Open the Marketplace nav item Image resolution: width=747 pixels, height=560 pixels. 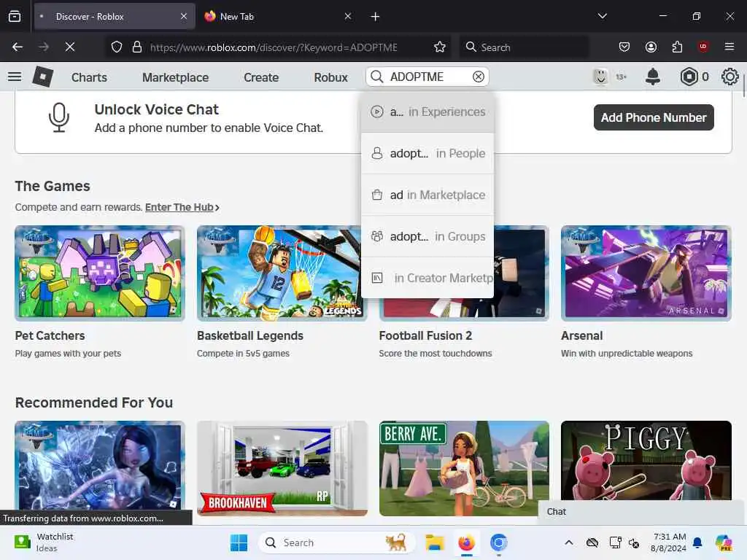(175, 77)
